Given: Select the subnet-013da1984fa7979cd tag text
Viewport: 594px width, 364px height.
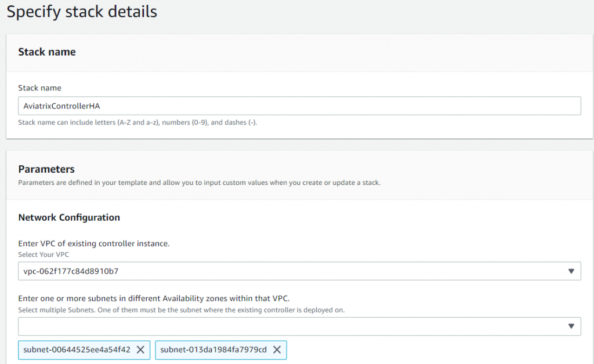Looking at the screenshot, I should 213,350.
